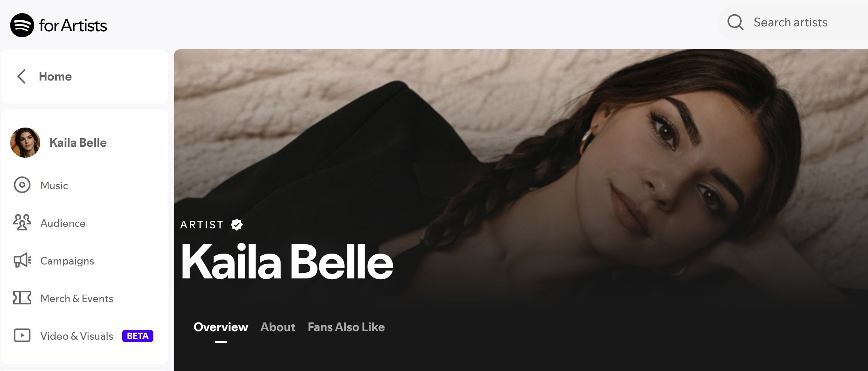
Task: Open Campaigns from the sidebar menu
Action: point(67,261)
